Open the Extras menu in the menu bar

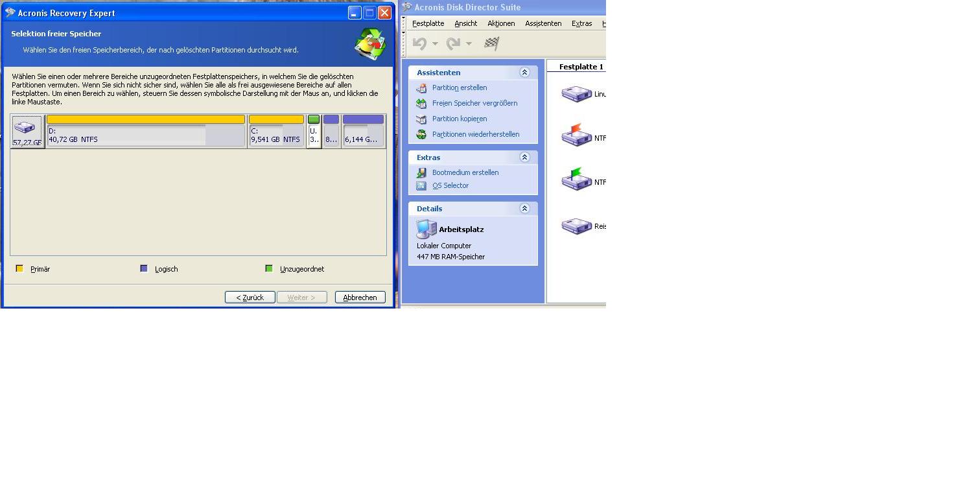click(582, 23)
